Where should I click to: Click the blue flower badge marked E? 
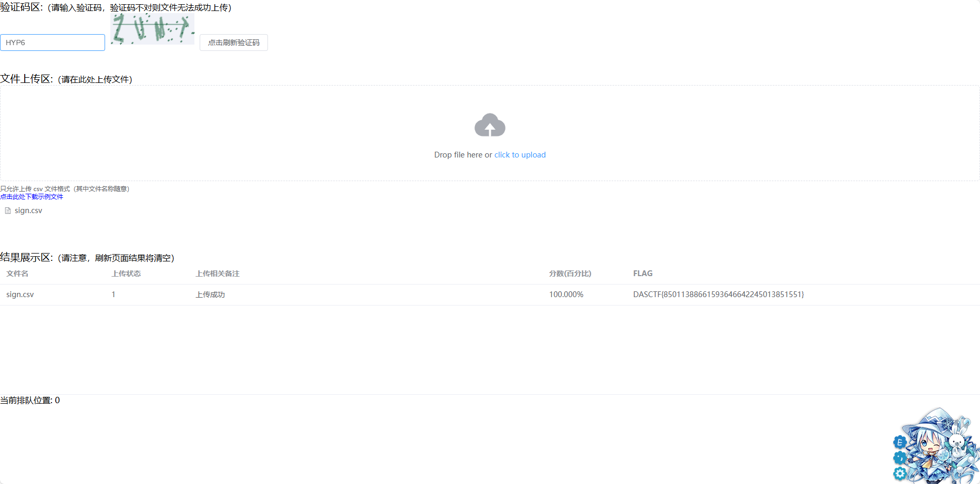click(900, 442)
